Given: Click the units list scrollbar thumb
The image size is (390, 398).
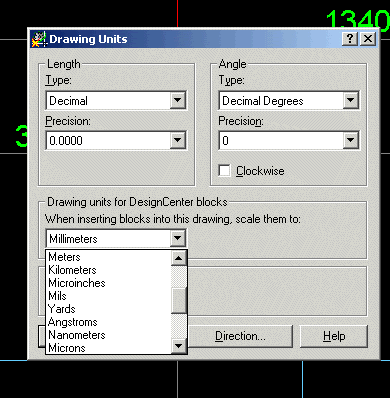Looking at the screenshot, I should click(178, 300).
